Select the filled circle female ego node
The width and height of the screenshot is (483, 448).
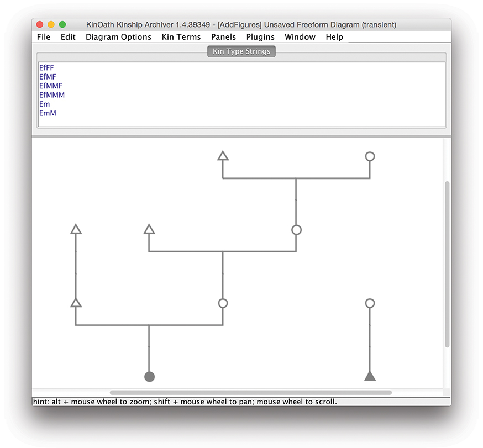[149, 377]
